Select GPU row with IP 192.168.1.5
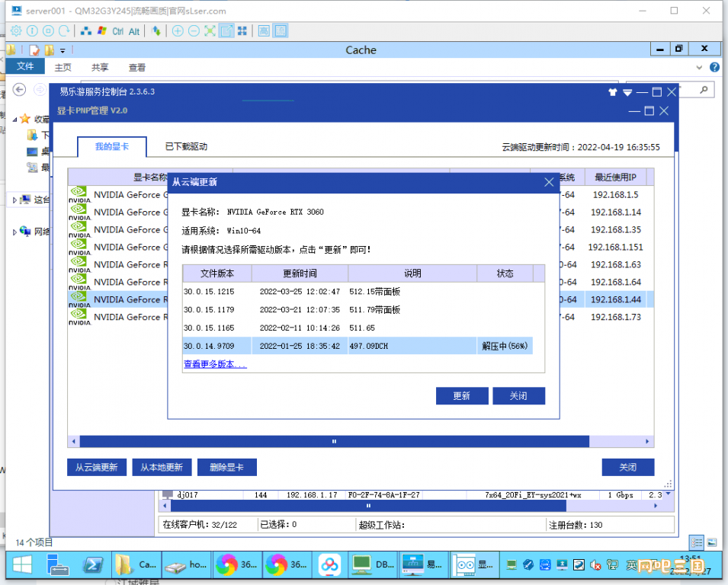Image resolution: width=728 pixels, height=585 pixels. pyautogui.click(x=361, y=195)
